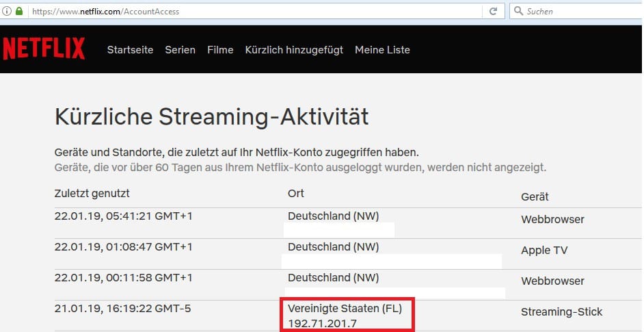This screenshot has width=644, height=332.
Task: Click the Netflix logo
Action: 44,49
